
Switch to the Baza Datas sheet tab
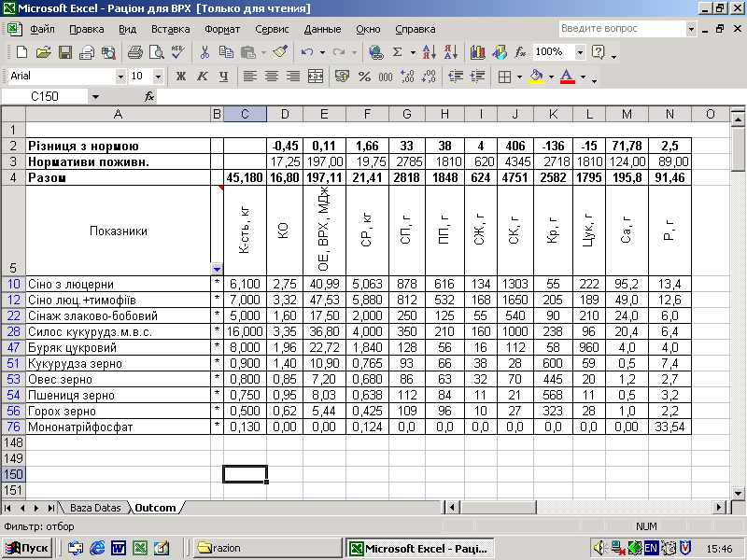click(95, 508)
